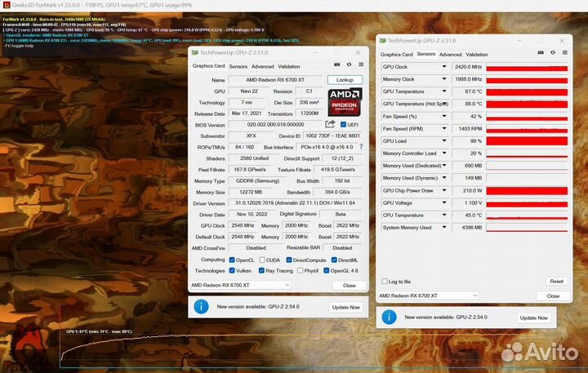
Task: Click the Lookup button
Action: [x=345, y=80]
